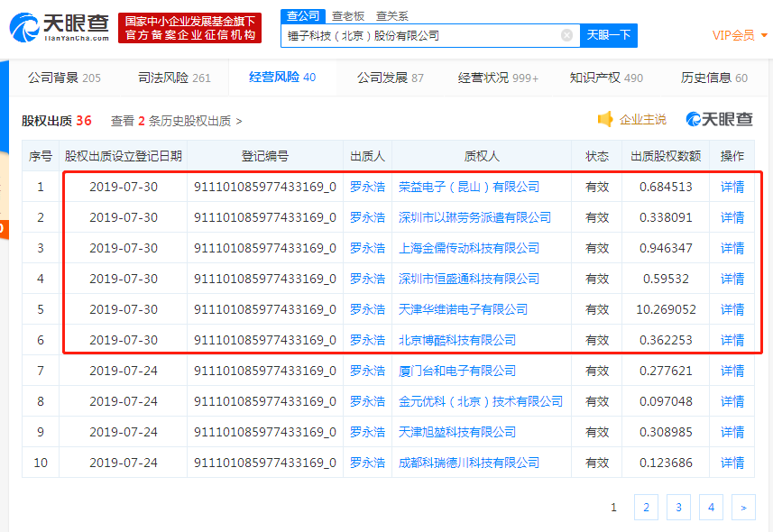Click the 10.269052 pledged share amount

pyautogui.click(x=666, y=309)
